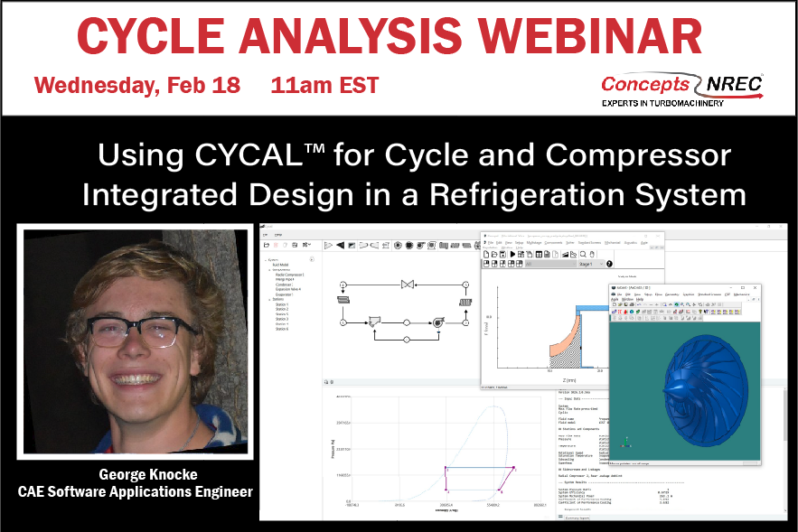
Task: Click the radial compressor symbol in cycle diagram
Action: (x=437, y=322)
